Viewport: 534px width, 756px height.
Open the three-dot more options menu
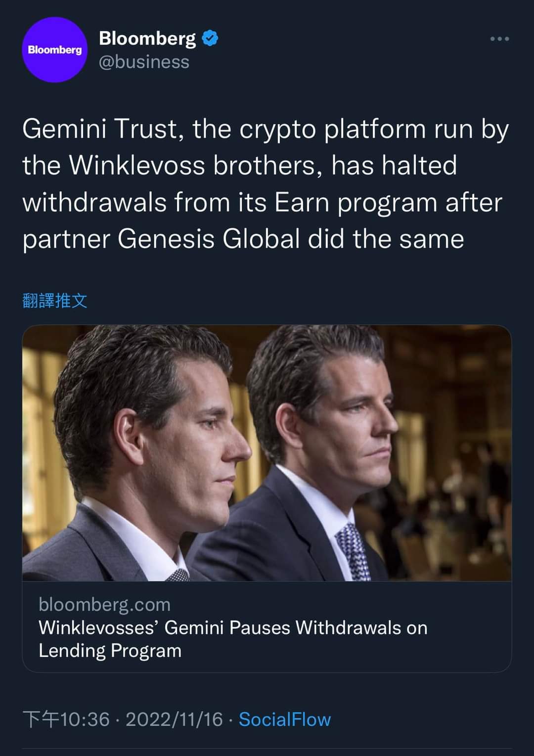click(499, 39)
